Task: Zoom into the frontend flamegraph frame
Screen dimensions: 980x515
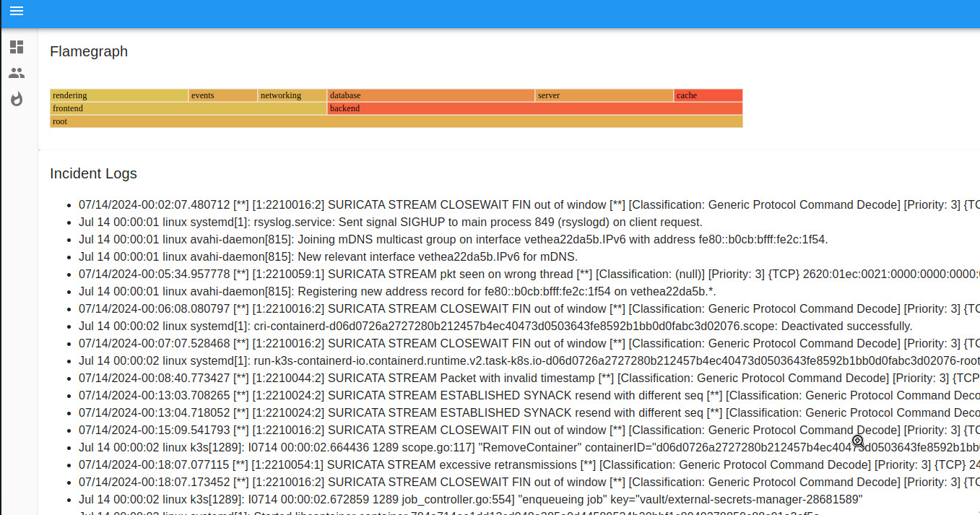Action: 188,108
